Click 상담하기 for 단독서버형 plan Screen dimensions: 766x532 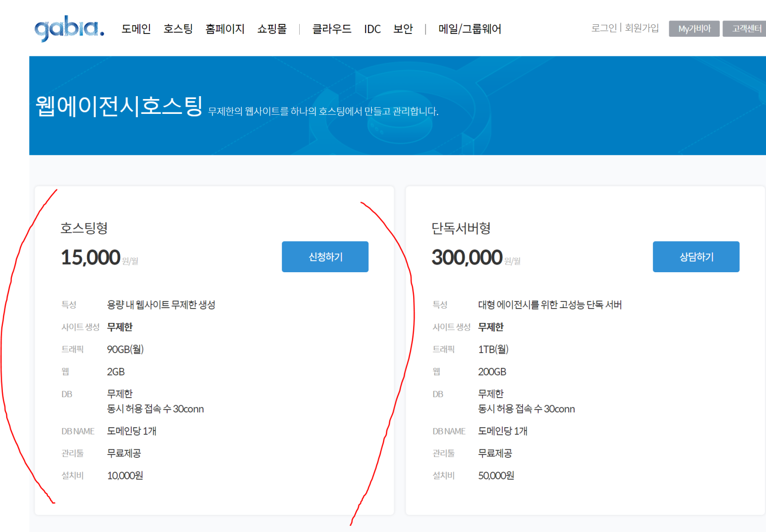pos(696,257)
